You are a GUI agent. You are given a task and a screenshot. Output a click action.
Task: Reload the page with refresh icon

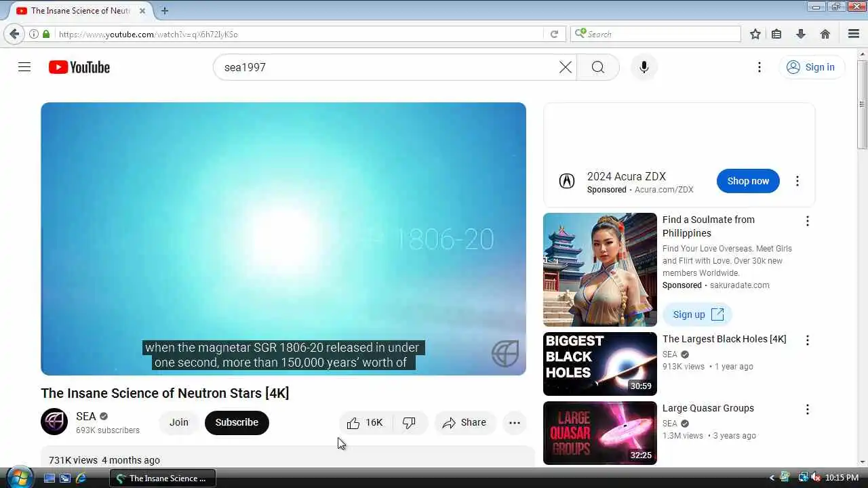pos(554,34)
